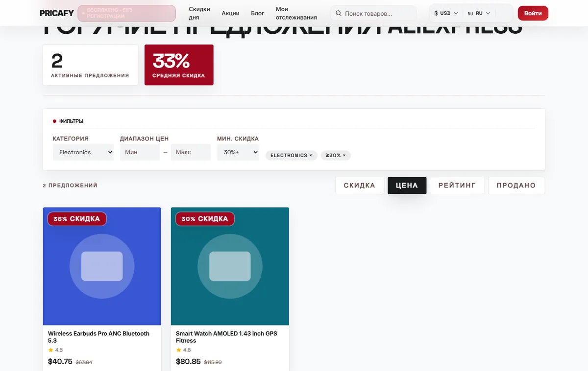Click the Мин price input field
Screen dimensions: 588x371
pyautogui.click(x=140, y=152)
